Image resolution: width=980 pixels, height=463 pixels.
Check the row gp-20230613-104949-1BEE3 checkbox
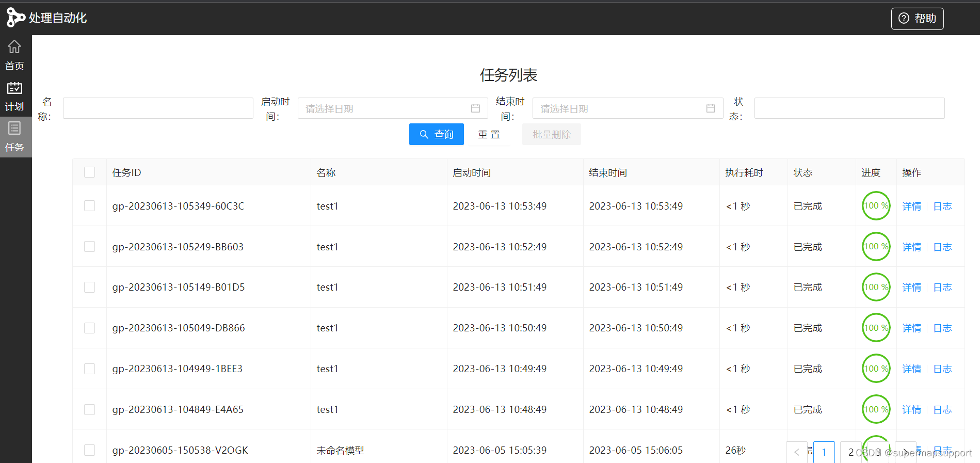click(x=90, y=369)
